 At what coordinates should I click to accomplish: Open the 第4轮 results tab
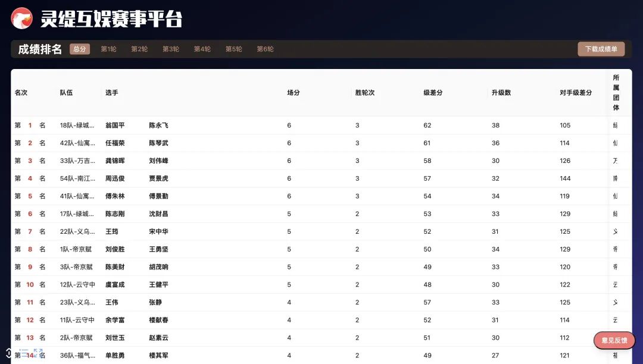point(202,49)
